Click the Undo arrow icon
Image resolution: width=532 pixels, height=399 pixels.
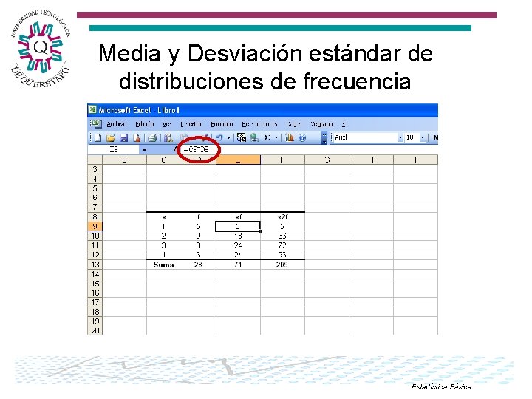click(220, 137)
